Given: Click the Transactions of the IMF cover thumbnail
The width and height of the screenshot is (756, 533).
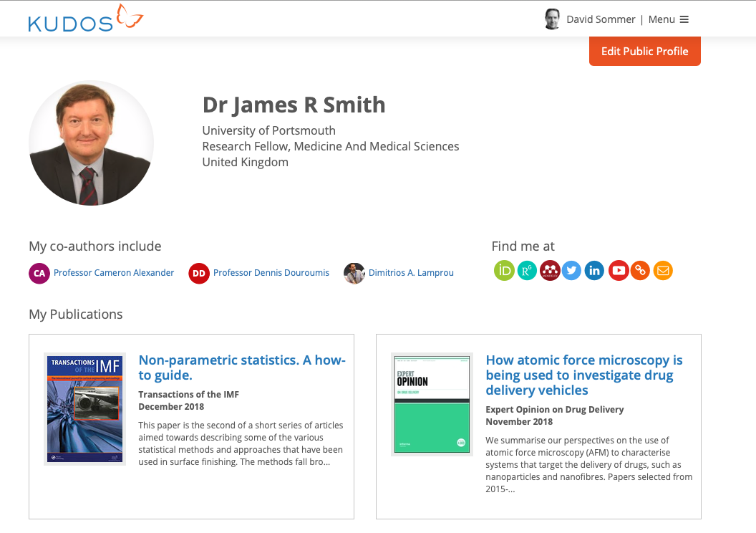Looking at the screenshot, I should (84, 409).
